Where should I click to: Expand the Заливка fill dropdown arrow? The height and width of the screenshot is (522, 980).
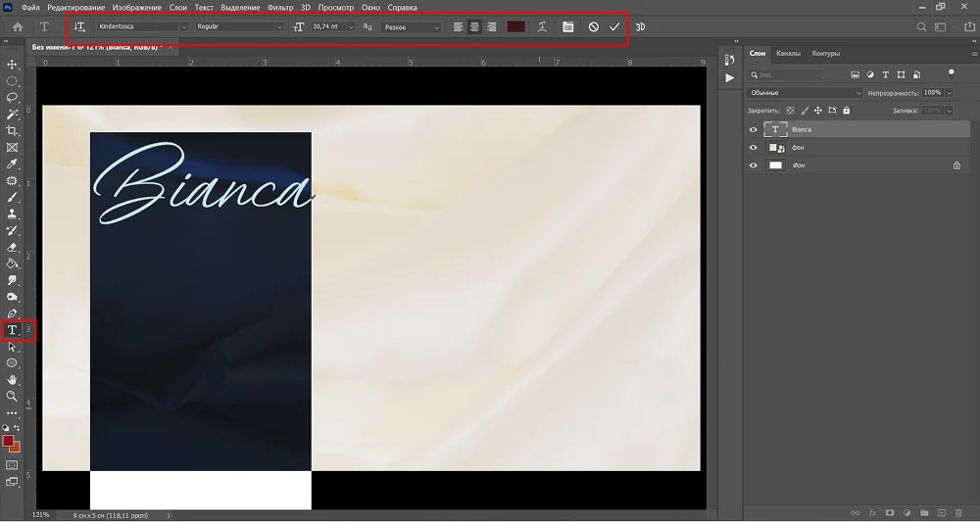pyautogui.click(x=950, y=111)
